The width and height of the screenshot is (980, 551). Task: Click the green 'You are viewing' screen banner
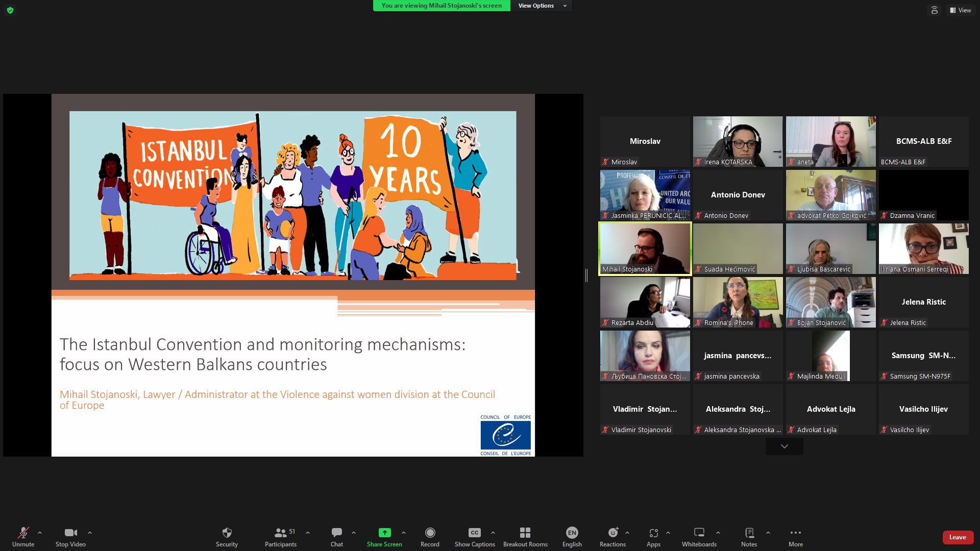442,6
